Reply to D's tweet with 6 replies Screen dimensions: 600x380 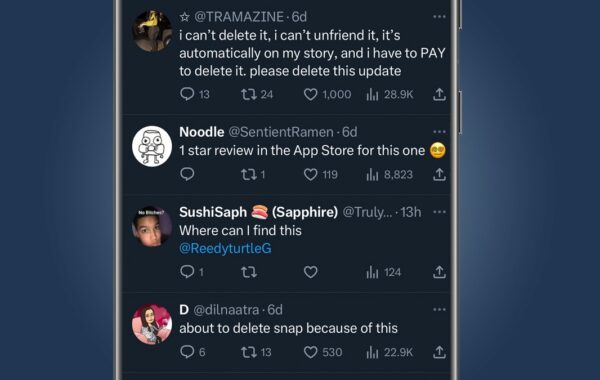[187, 352]
